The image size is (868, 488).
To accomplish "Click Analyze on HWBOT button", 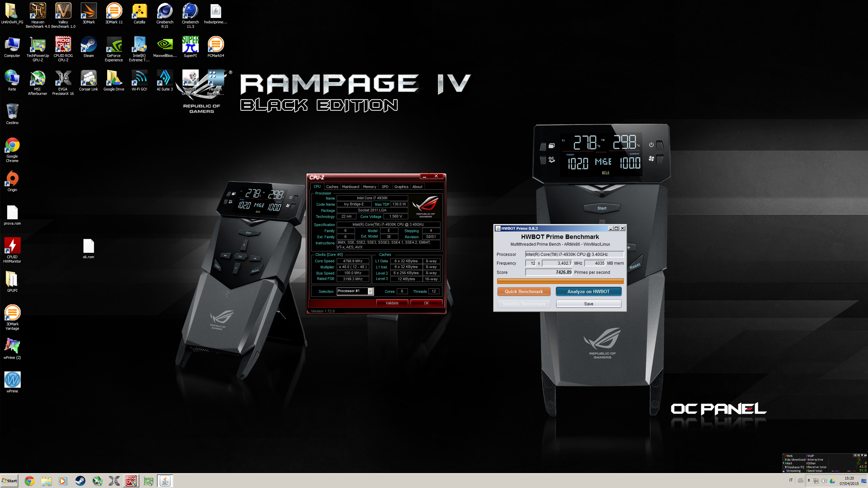I will tap(588, 291).
